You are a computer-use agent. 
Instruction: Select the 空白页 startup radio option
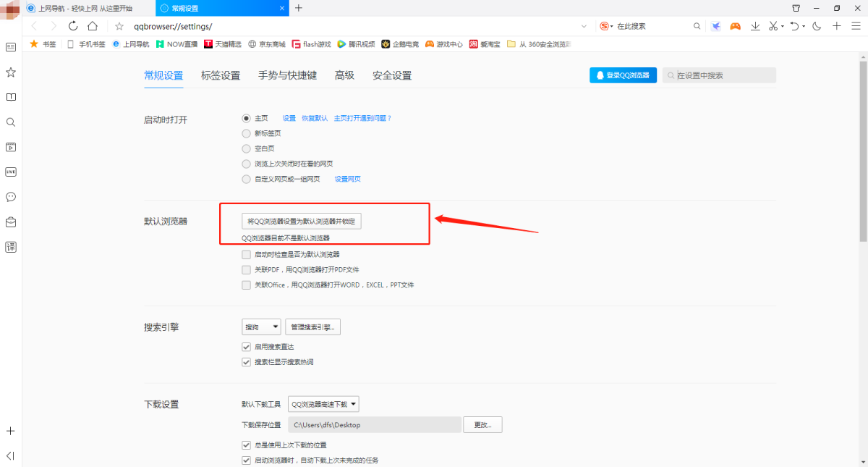point(246,148)
